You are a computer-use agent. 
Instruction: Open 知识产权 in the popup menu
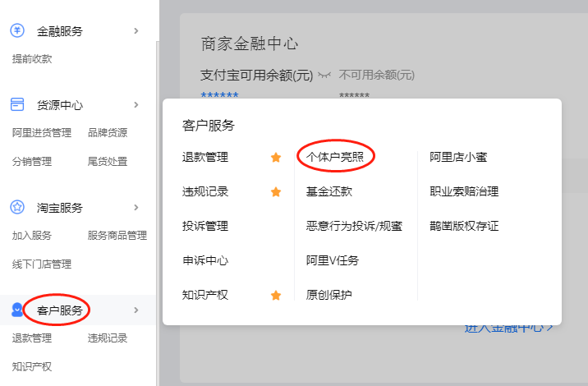click(x=205, y=295)
